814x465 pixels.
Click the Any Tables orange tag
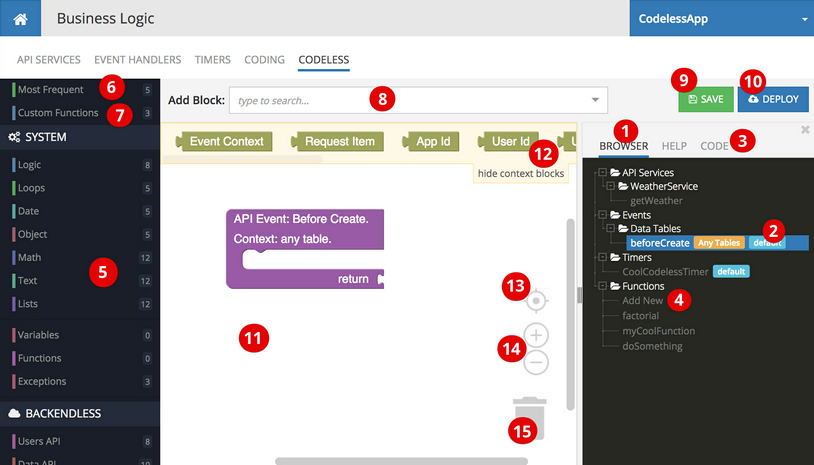(x=720, y=242)
